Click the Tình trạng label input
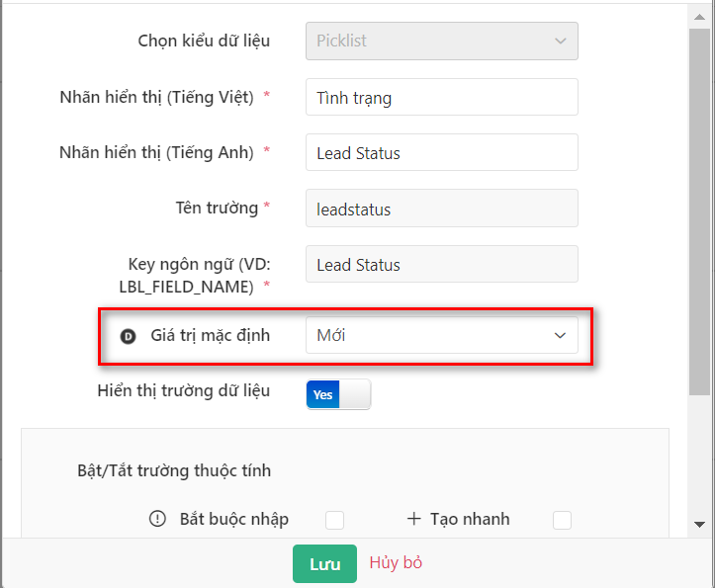 click(x=442, y=97)
